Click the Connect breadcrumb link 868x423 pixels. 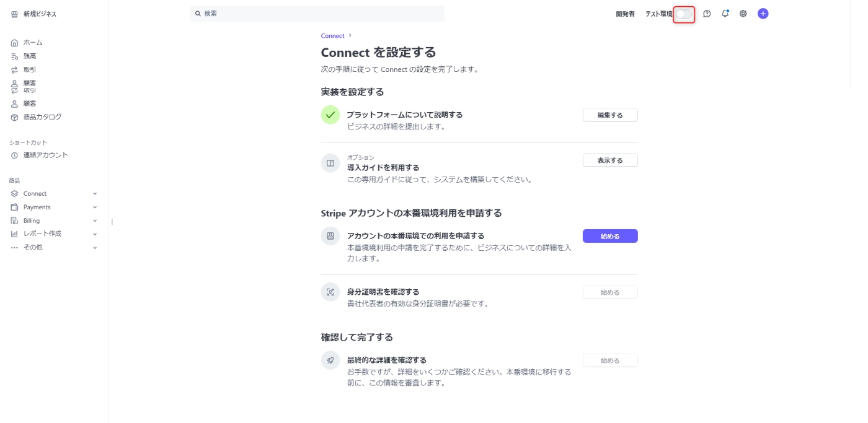tap(332, 36)
